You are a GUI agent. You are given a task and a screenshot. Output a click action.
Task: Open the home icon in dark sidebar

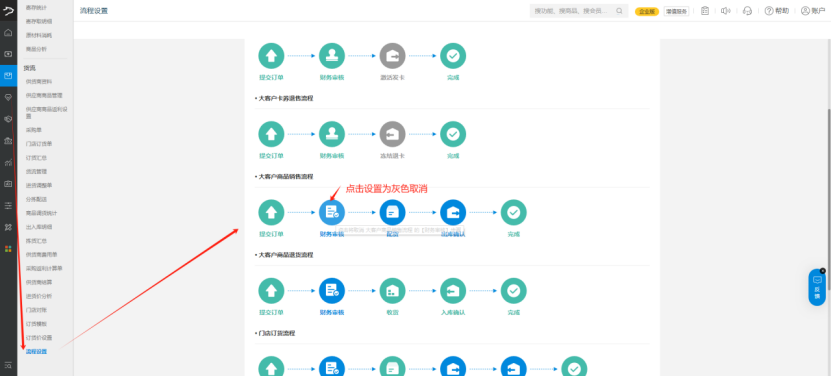pyautogui.click(x=8, y=32)
